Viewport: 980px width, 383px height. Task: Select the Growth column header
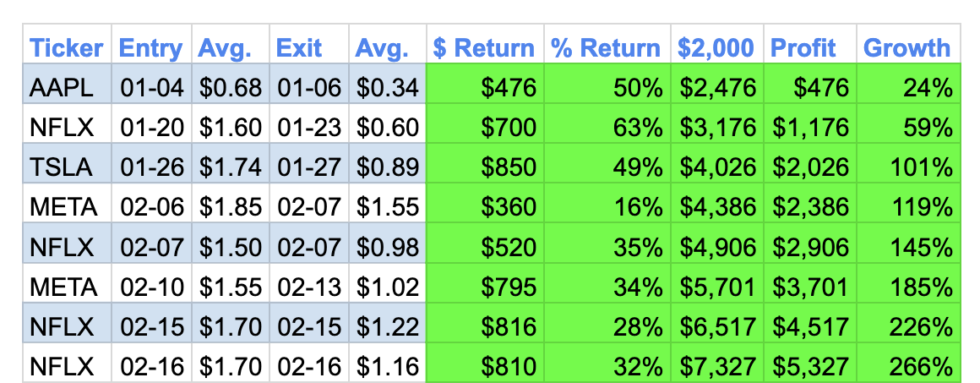coord(906,47)
